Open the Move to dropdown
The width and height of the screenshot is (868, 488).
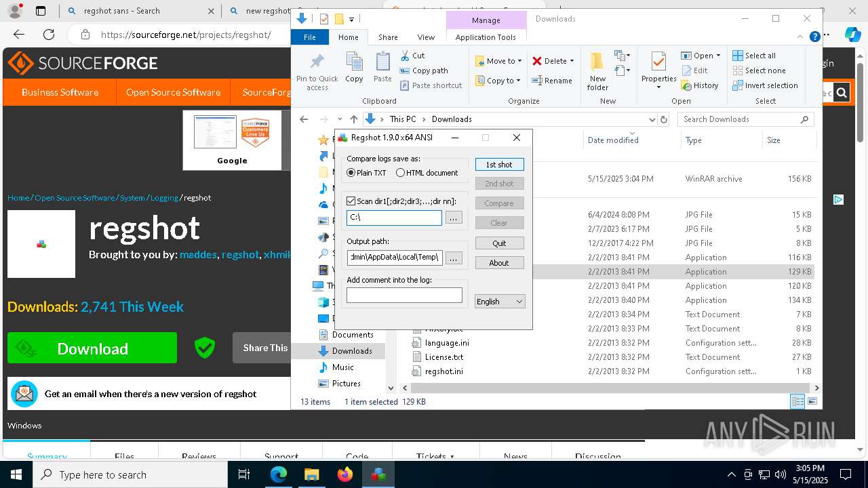click(498, 61)
